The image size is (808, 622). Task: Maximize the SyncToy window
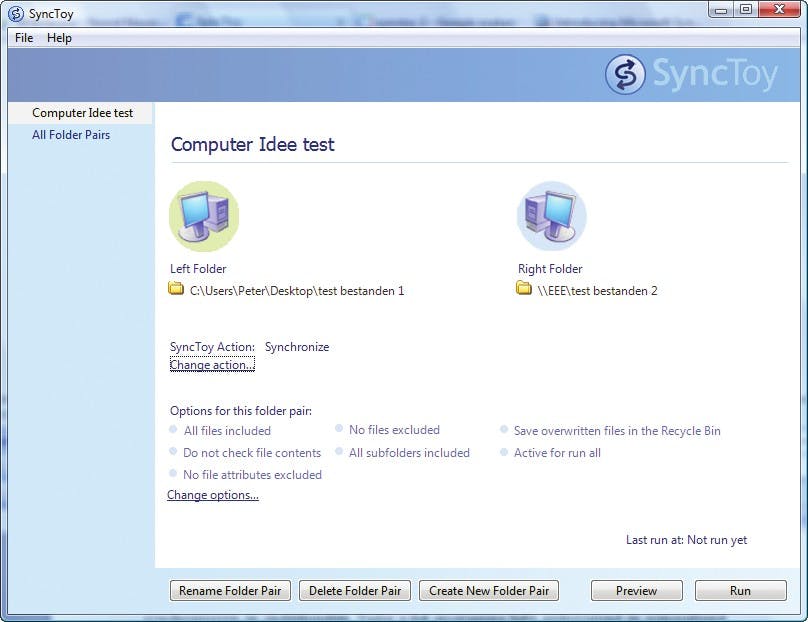pos(746,10)
